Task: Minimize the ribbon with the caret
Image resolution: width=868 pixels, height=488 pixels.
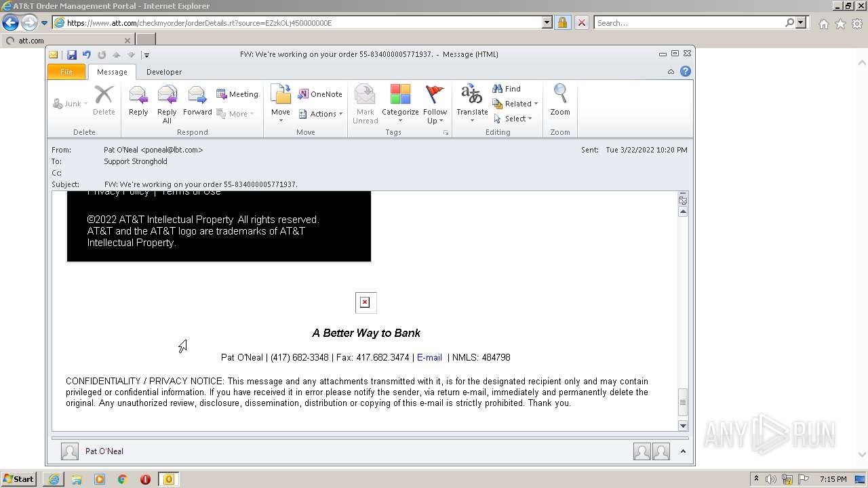Action: click(x=671, y=71)
